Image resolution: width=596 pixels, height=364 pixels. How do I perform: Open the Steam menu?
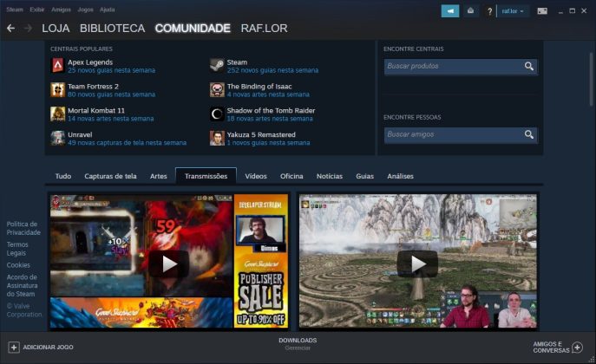coord(15,10)
